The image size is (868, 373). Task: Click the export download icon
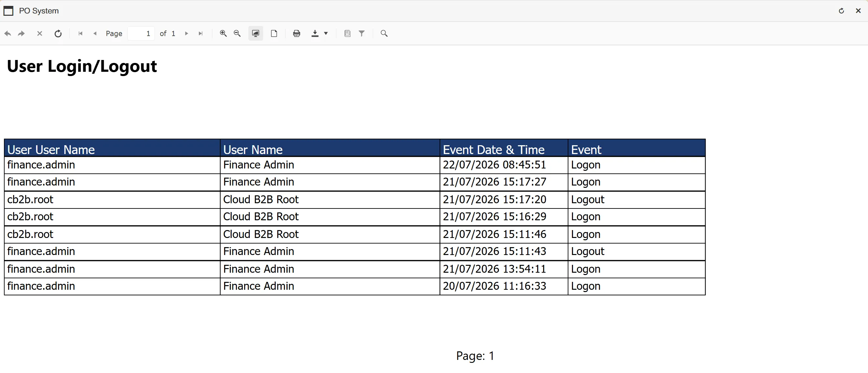(x=315, y=33)
